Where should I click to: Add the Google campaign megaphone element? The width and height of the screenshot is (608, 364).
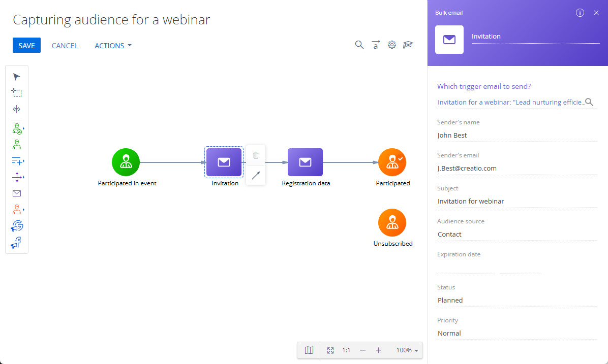tap(17, 226)
